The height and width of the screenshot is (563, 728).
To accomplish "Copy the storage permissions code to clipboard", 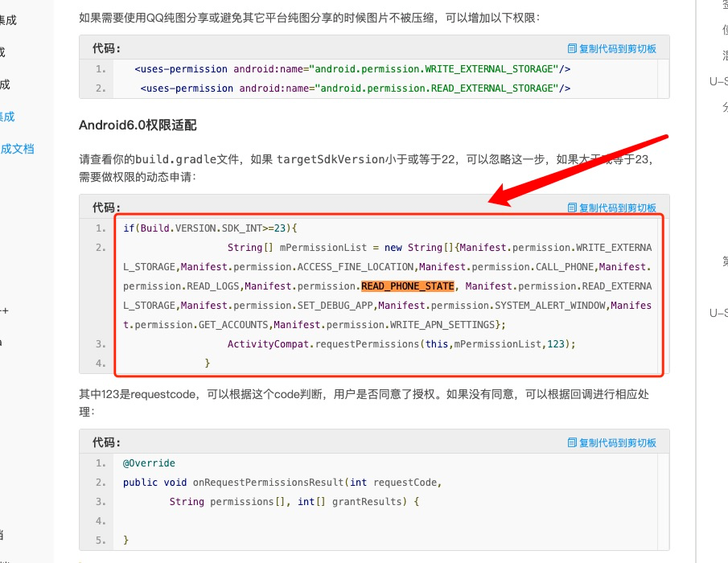I will coord(612,49).
